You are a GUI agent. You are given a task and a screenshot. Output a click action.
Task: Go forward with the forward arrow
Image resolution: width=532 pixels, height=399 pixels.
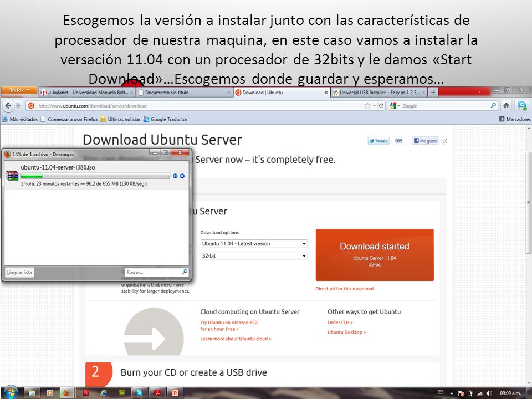pos(18,105)
